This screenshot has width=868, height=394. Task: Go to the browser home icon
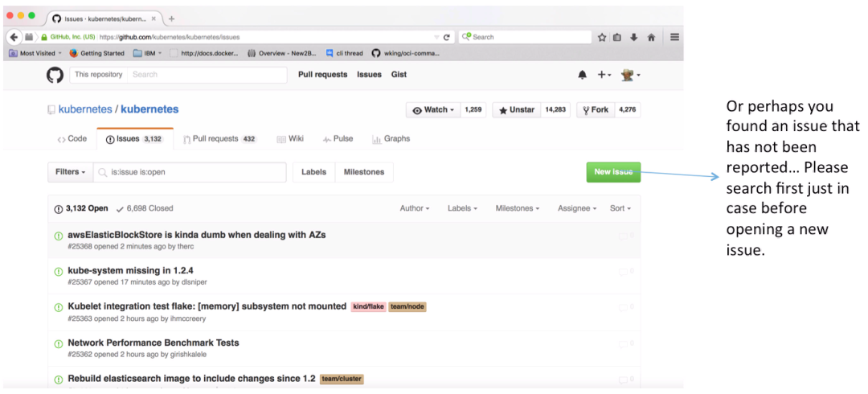tap(651, 37)
